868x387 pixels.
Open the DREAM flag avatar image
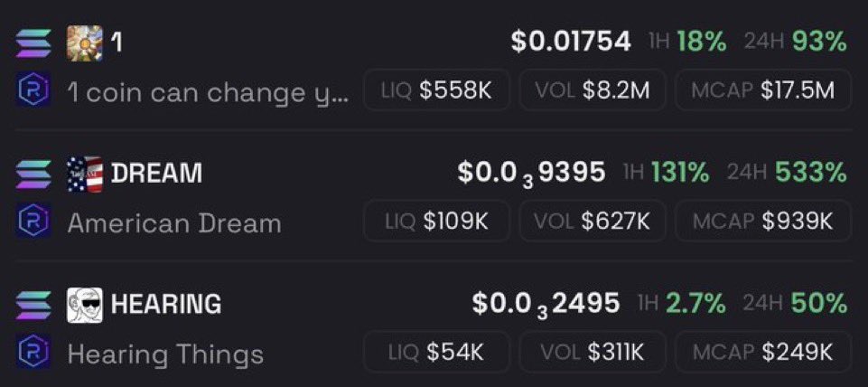[85, 174]
